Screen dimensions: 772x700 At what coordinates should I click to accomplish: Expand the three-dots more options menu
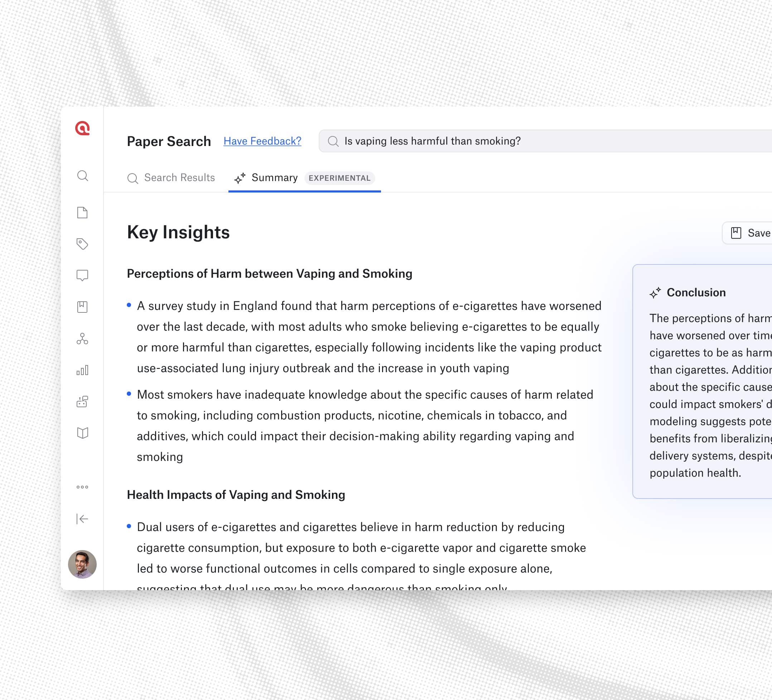(82, 487)
